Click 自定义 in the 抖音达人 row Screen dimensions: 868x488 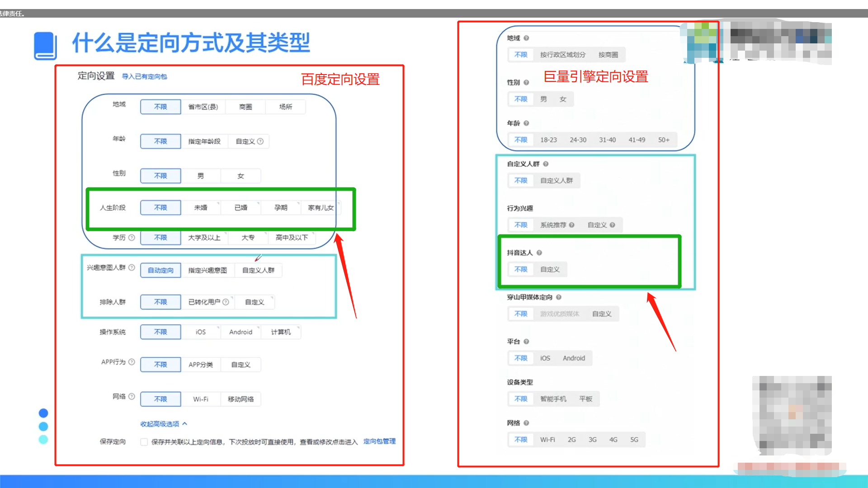point(550,269)
